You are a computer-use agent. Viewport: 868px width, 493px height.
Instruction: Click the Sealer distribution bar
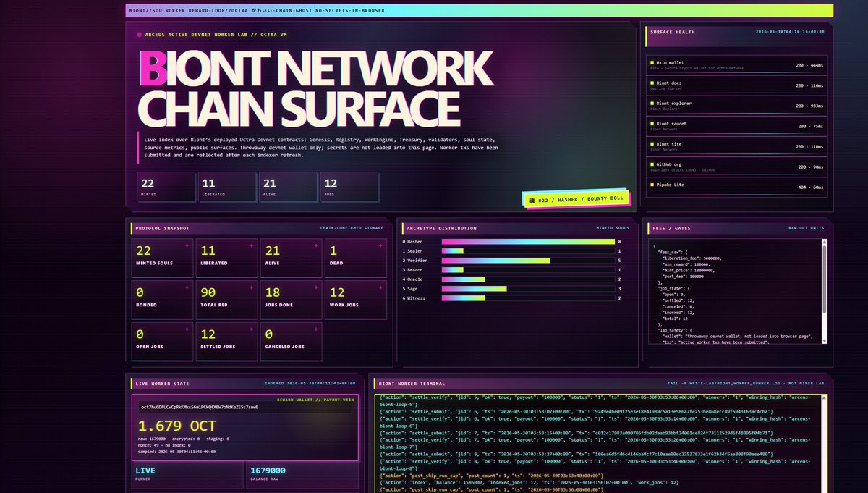452,250
